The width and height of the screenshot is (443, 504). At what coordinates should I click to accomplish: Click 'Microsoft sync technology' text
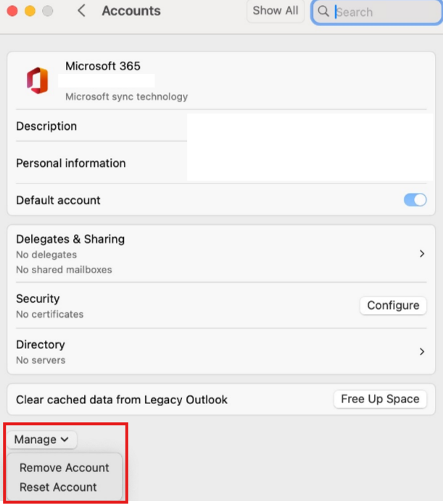point(126,96)
